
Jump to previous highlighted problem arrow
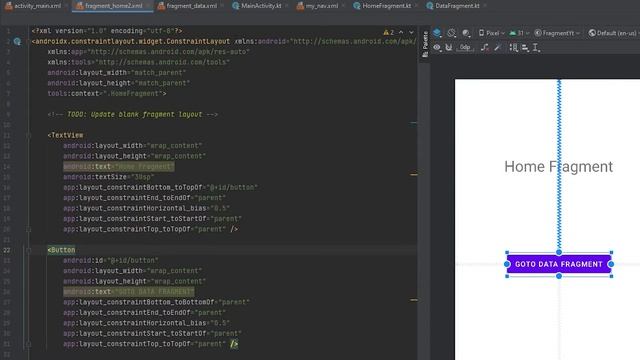coord(401,32)
